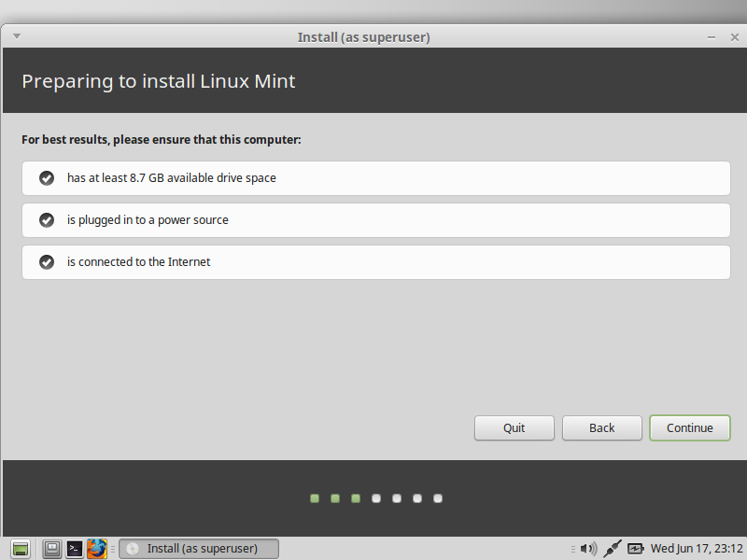Open the network connection tray icon

[x=613, y=549]
